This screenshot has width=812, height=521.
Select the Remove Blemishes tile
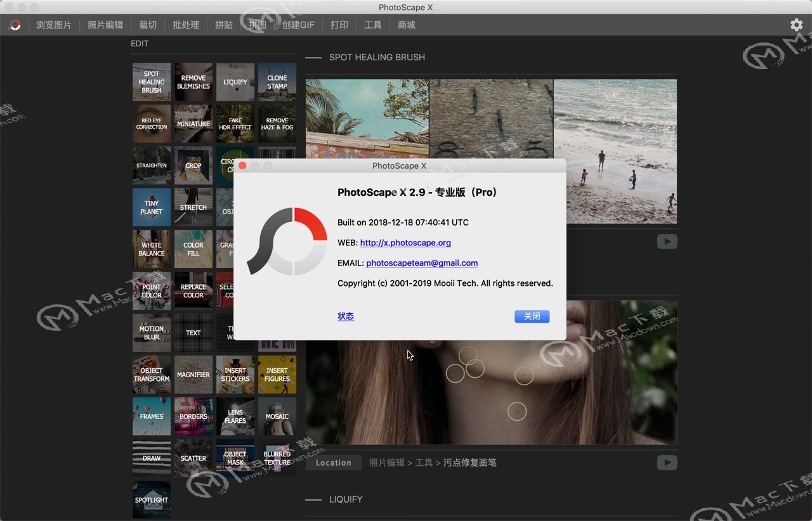coord(193,82)
